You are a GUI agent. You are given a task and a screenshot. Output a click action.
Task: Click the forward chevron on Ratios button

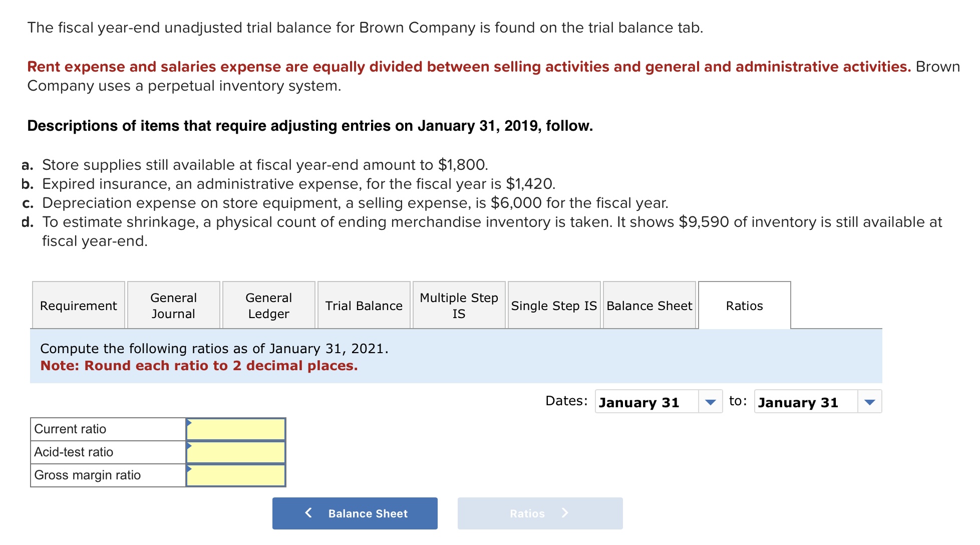(565, 513)
